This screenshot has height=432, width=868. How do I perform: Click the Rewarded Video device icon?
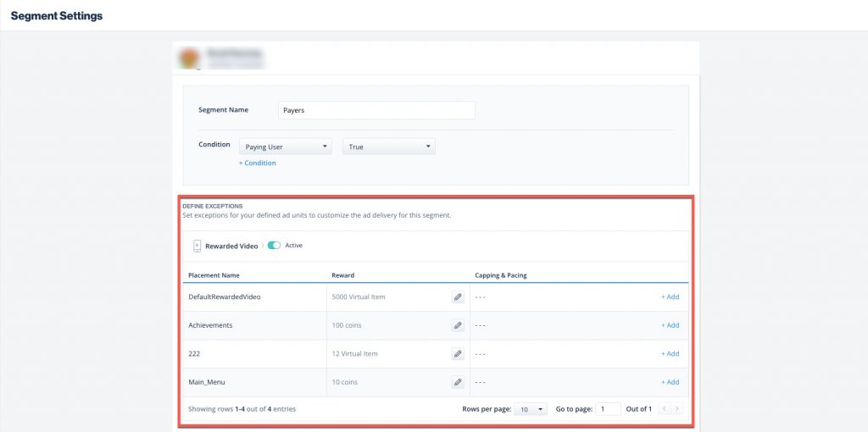[x=197, y=246]
